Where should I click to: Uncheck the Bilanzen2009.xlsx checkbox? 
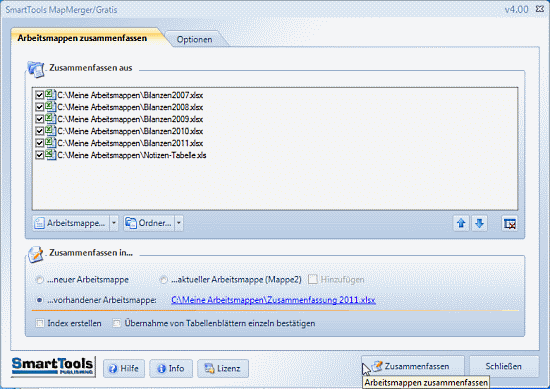pyautogui.click(x=39, y=119)
